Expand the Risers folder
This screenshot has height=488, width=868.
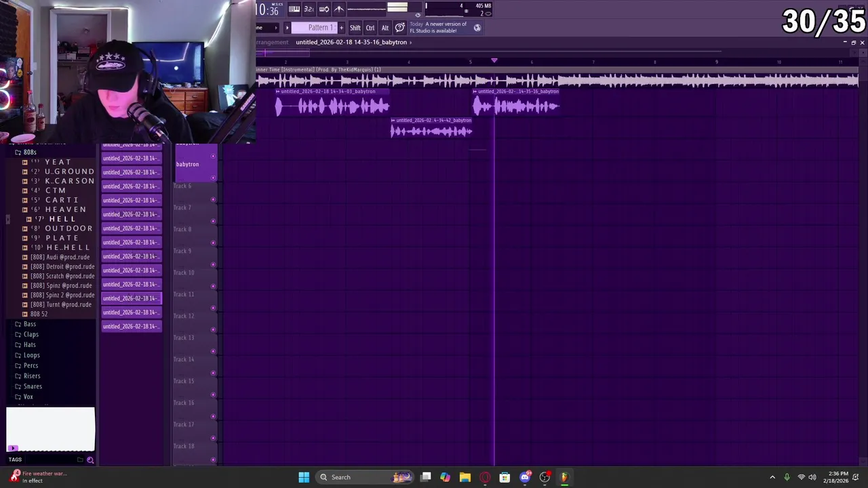[27, 375]
